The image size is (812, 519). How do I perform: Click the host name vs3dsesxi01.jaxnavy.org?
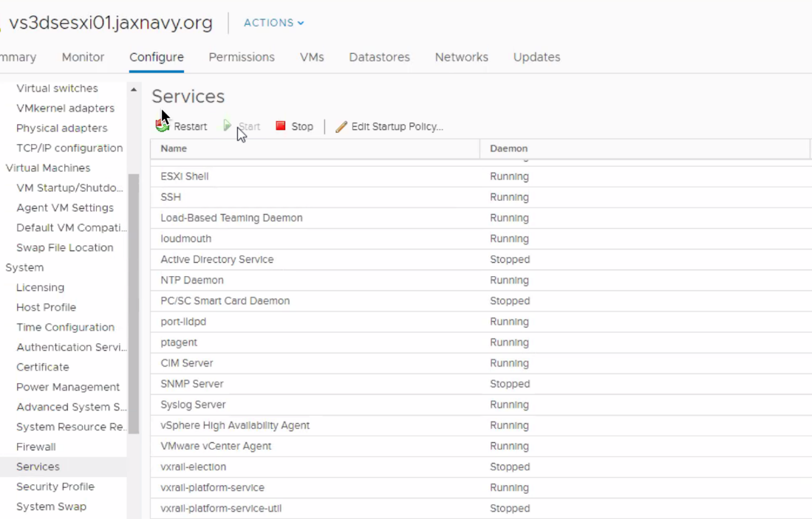[111, 23]
